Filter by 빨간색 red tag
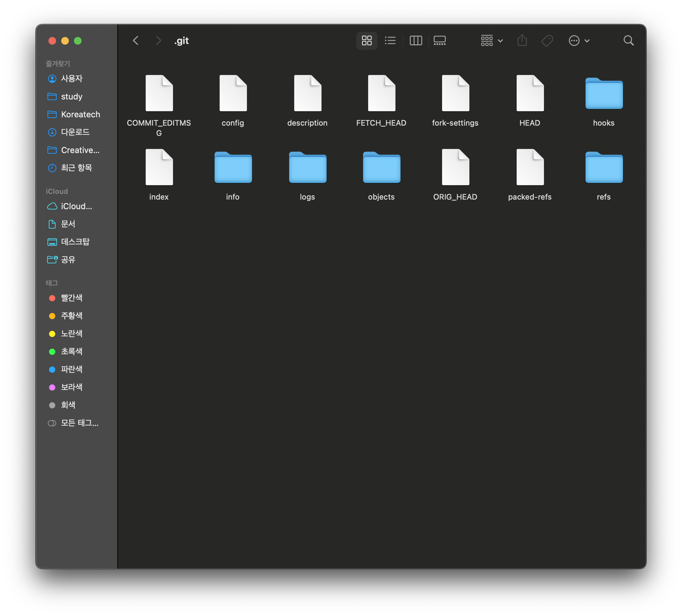The image size is (682, 616). [71, 298]
